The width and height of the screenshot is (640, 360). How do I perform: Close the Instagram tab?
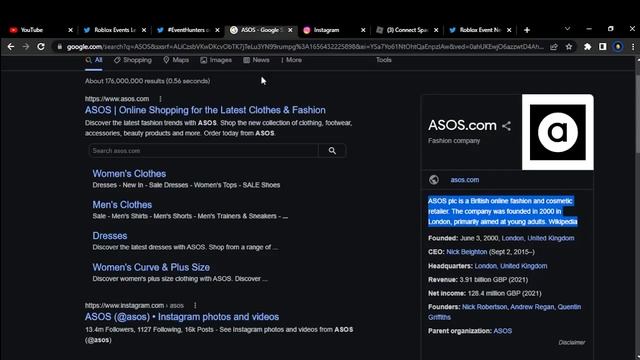pos(363,30)
